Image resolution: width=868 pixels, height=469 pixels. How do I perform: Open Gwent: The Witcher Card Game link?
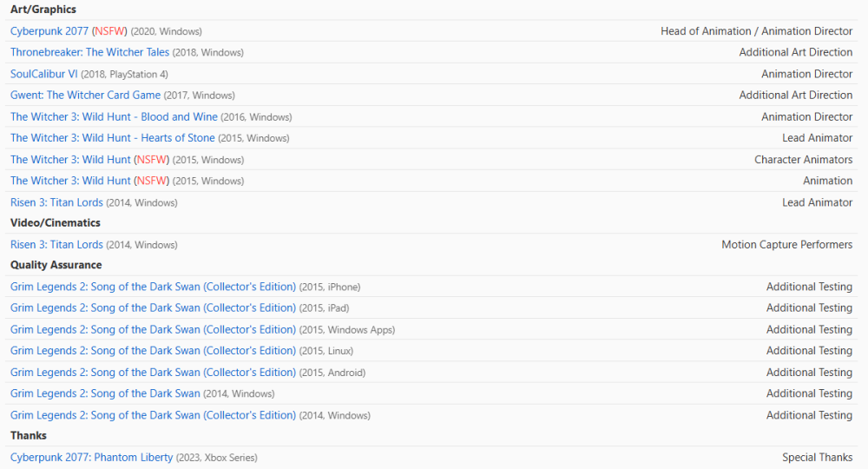[85, 96]
